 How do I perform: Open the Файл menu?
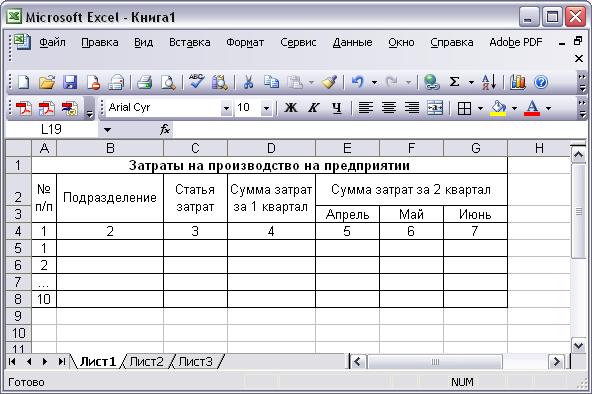[x=52, y=42]
